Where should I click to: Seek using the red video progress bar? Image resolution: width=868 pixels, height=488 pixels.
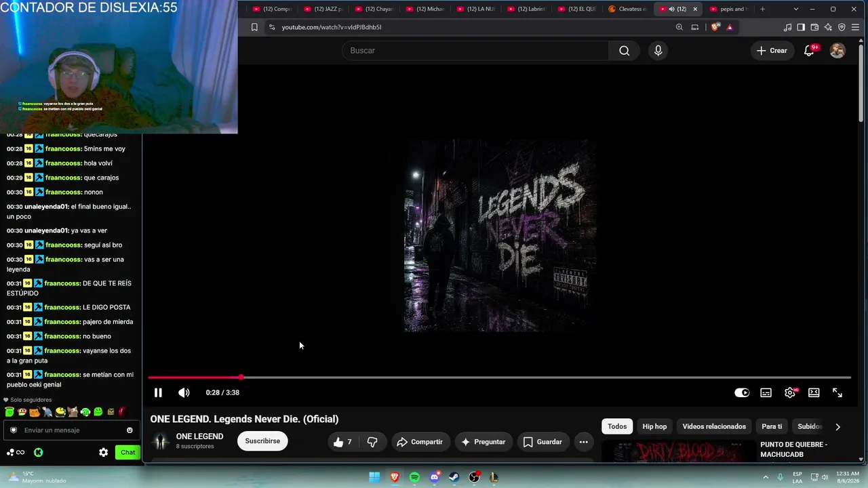499,377
